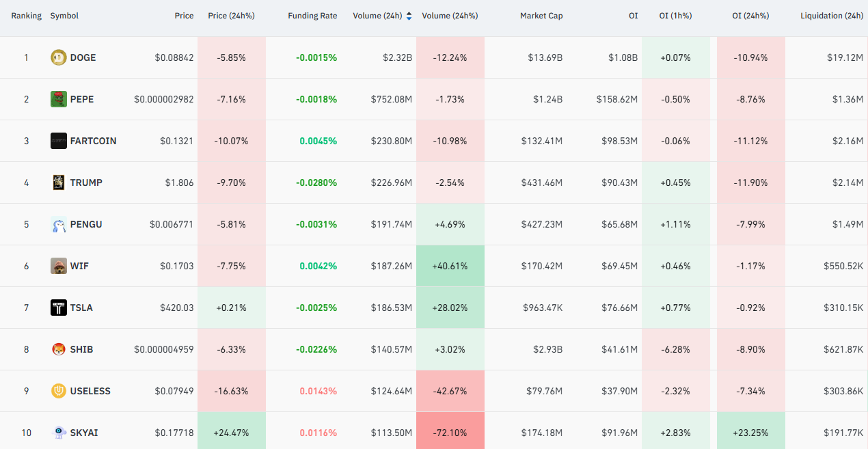The image size is (868, 449).
Task: Open the FARTCOIN symbol link
Action: pyautogui.click(x=93, y=141)
